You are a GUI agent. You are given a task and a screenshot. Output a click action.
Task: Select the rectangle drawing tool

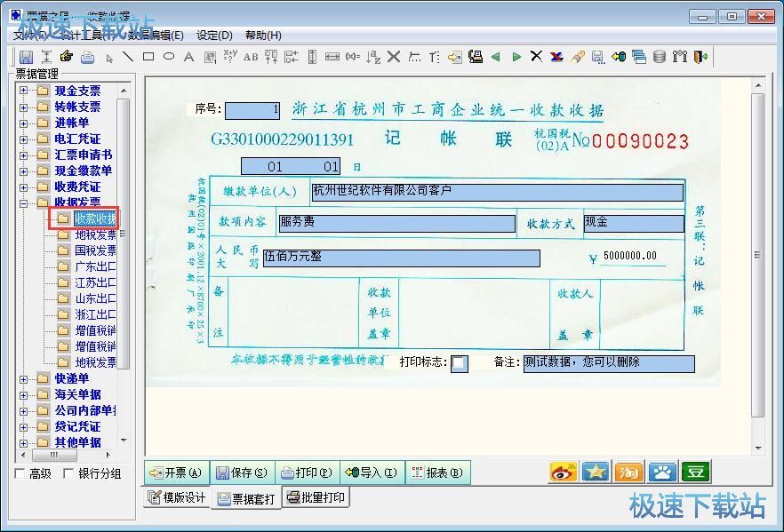[148, 57]
